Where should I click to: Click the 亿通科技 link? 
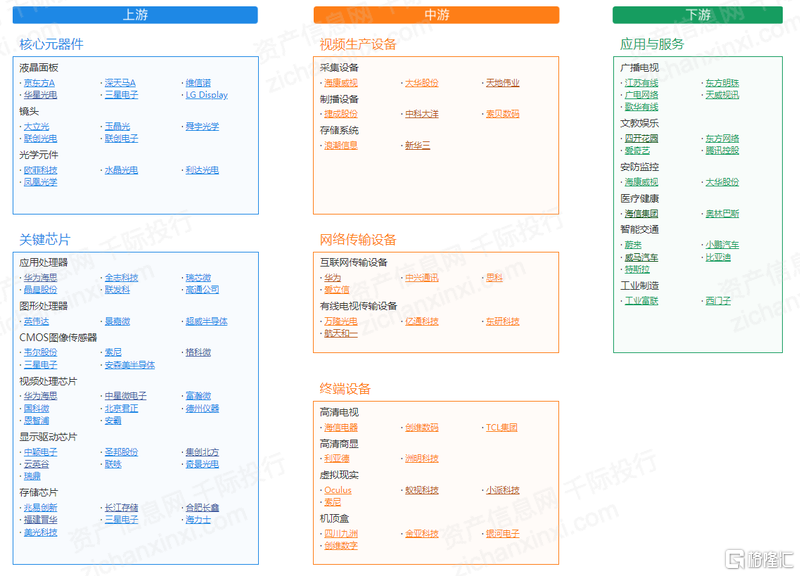point(422,321)
